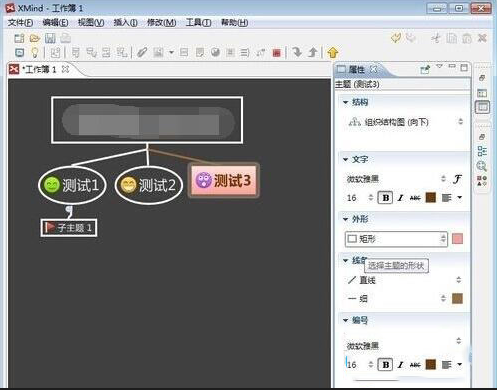The height and width of the screenshot is (390, 497).
Task: Click the yellow laughing marker on 测试2
Action: [x=128, y=185]
